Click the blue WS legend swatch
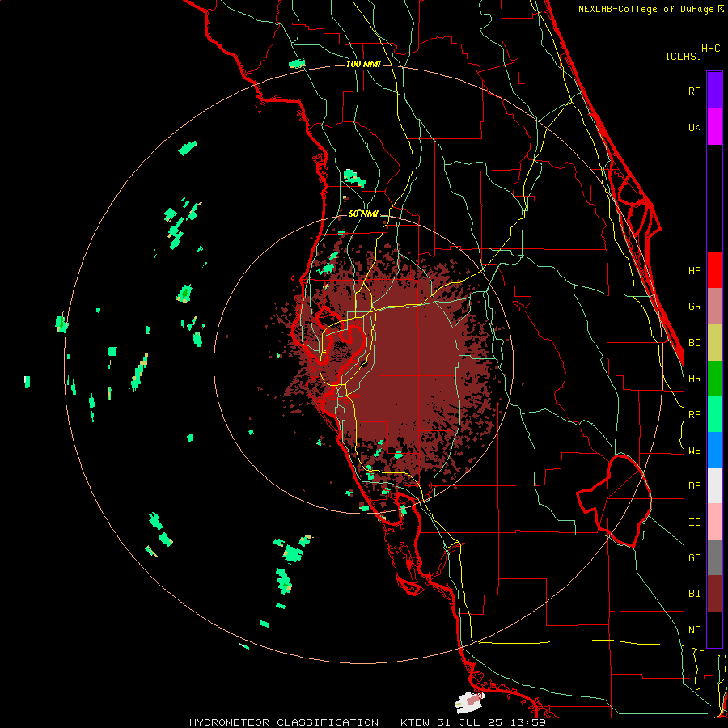728x728 pixels. click(x=714, y=450)
